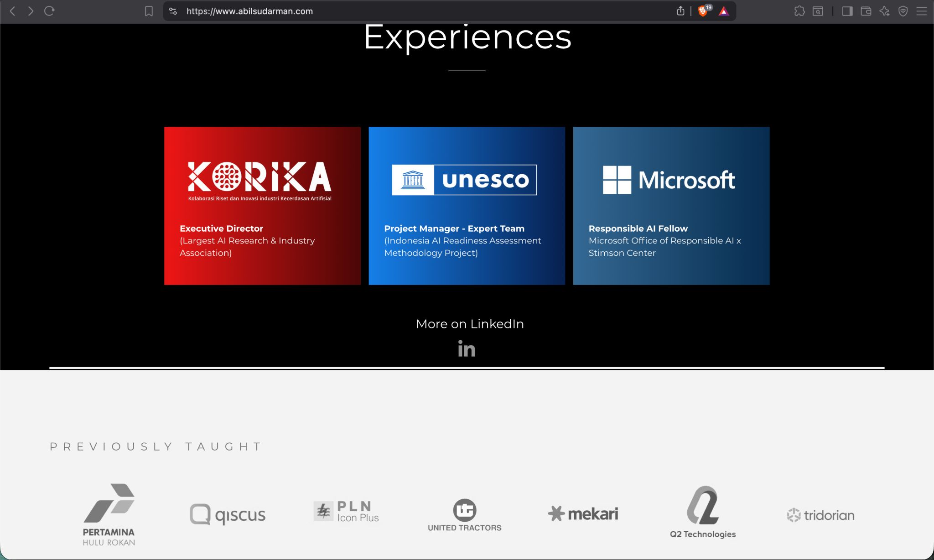The width and height of the screenshot is (934, 560).
Task: Open Brave Rewards triangle icon
Action: click(724, 11)
